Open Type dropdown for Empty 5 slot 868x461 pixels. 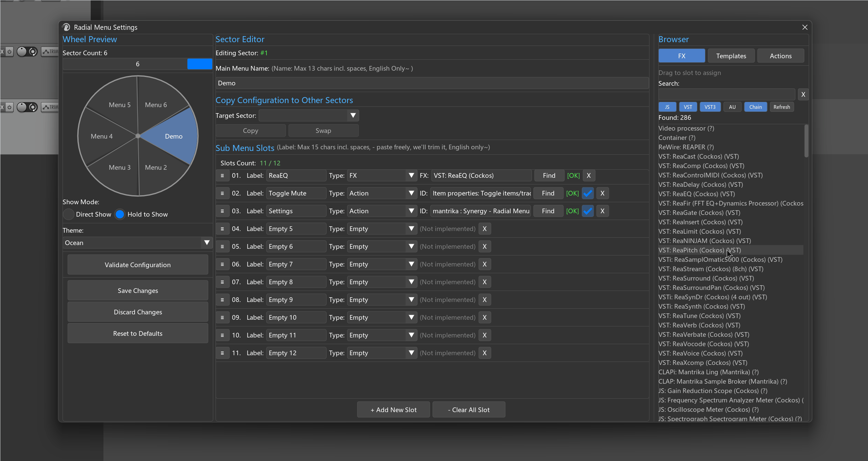382,229
